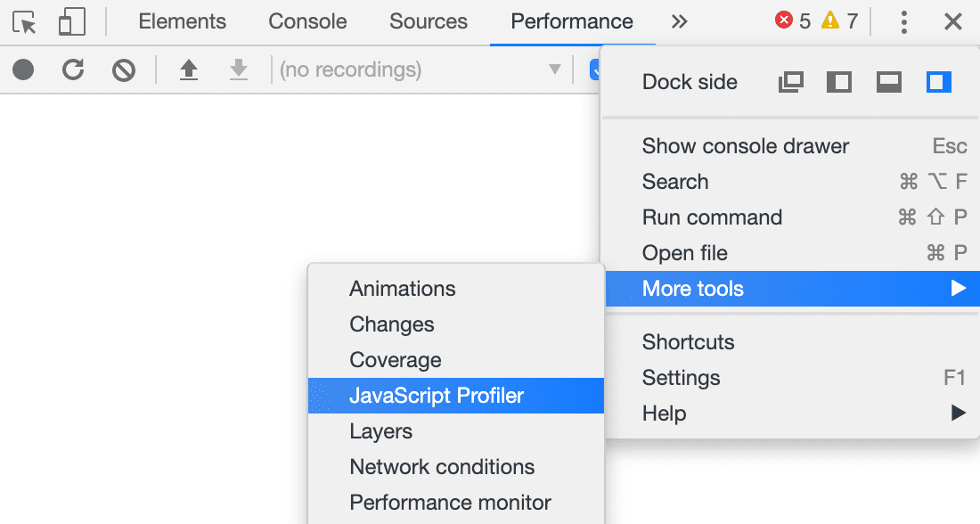Click the yellow warning count badge

tap(839, 21)
